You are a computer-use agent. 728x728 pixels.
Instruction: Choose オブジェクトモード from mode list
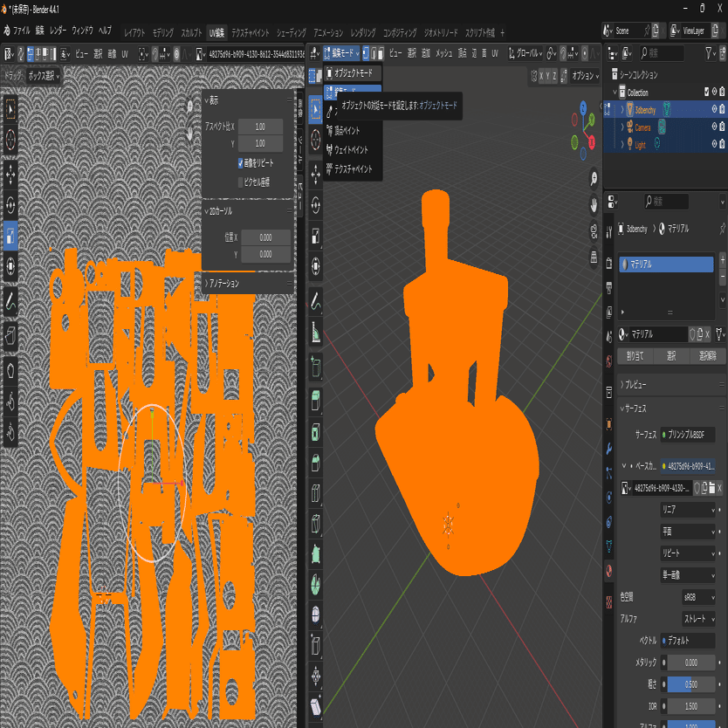tap(353, 73)
